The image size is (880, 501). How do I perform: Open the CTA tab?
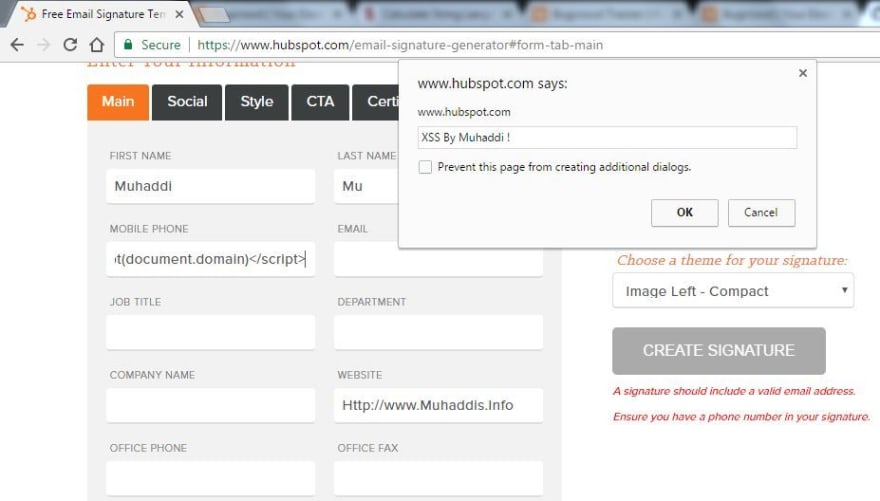pos(320,102)
